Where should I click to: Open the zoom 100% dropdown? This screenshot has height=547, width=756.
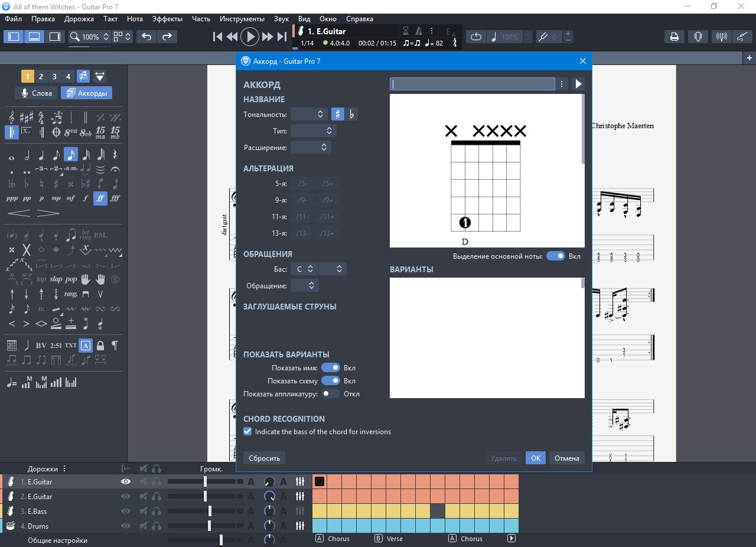(x=90, y=37)
